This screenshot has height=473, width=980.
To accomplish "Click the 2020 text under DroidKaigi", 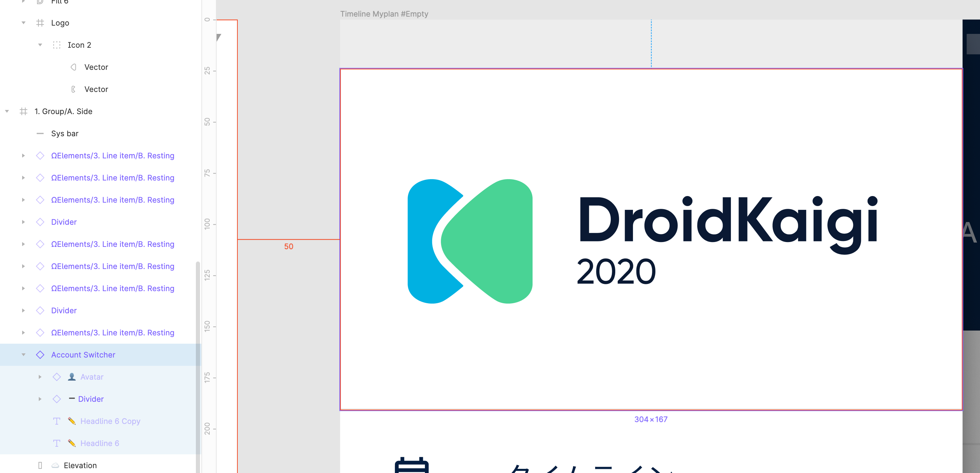I will 616,271.
